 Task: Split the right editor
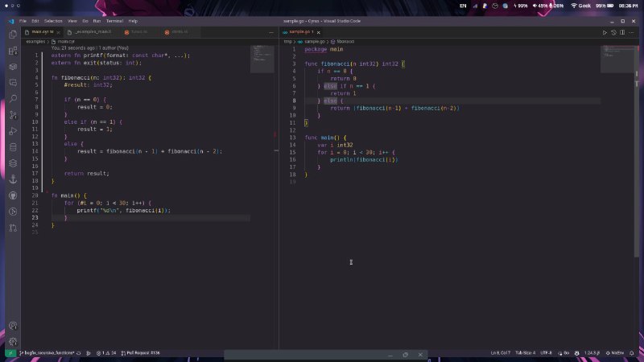pyautogui.click(x=622, y=32)
